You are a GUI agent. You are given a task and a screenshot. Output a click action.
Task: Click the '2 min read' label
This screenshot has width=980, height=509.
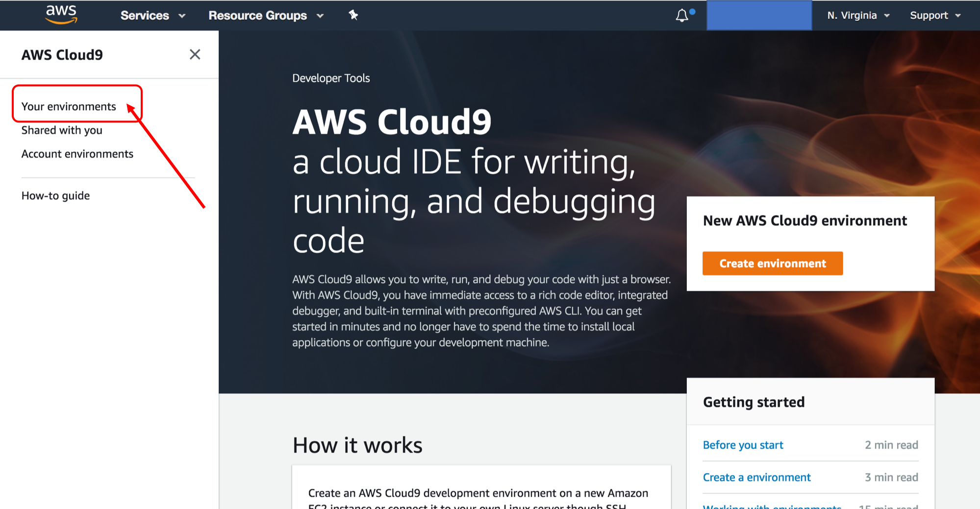891,445
